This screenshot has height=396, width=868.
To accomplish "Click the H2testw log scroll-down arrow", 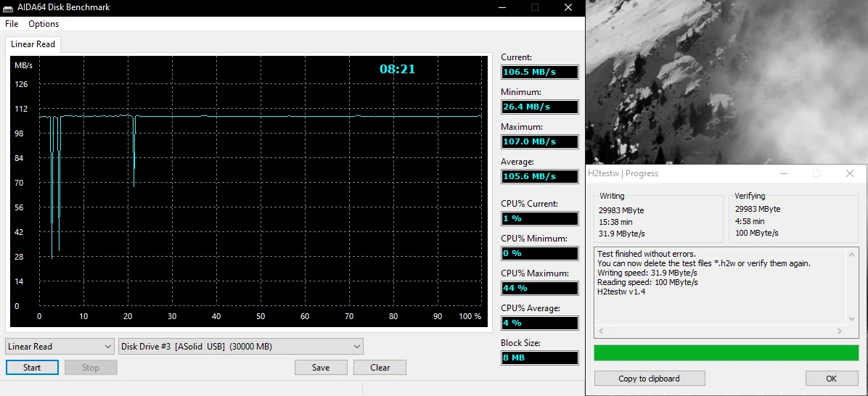I will click(x=853, y=319).
